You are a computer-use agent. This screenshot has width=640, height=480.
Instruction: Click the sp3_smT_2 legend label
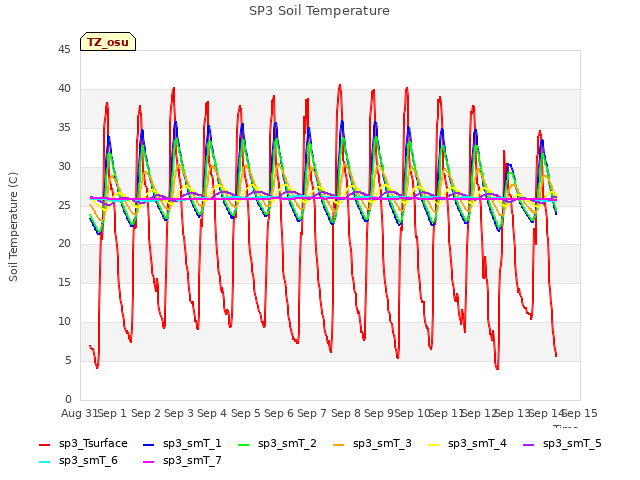coord(287,443)
